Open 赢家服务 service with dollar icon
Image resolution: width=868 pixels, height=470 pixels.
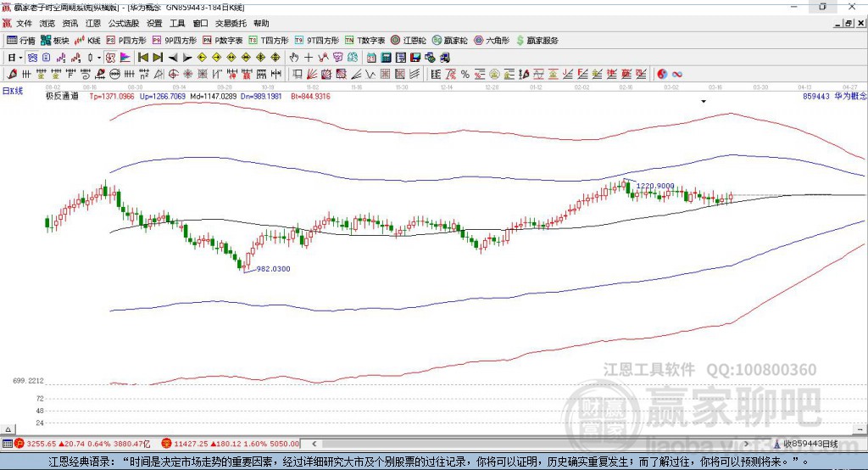537,41
